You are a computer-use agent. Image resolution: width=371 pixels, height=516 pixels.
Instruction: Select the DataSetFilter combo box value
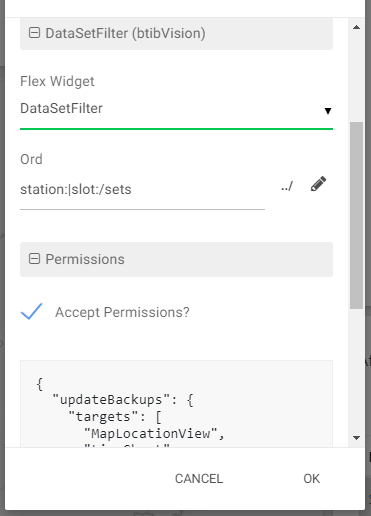click(x=176, y=109)
